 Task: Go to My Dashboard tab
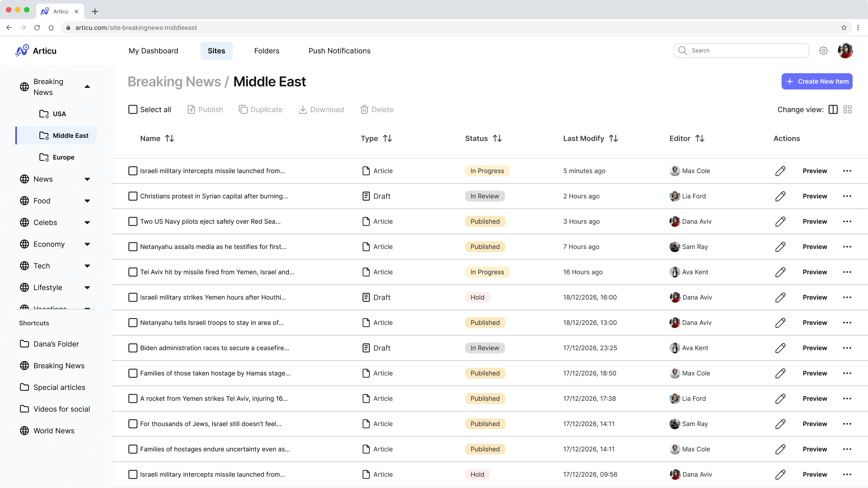[153, 51]
